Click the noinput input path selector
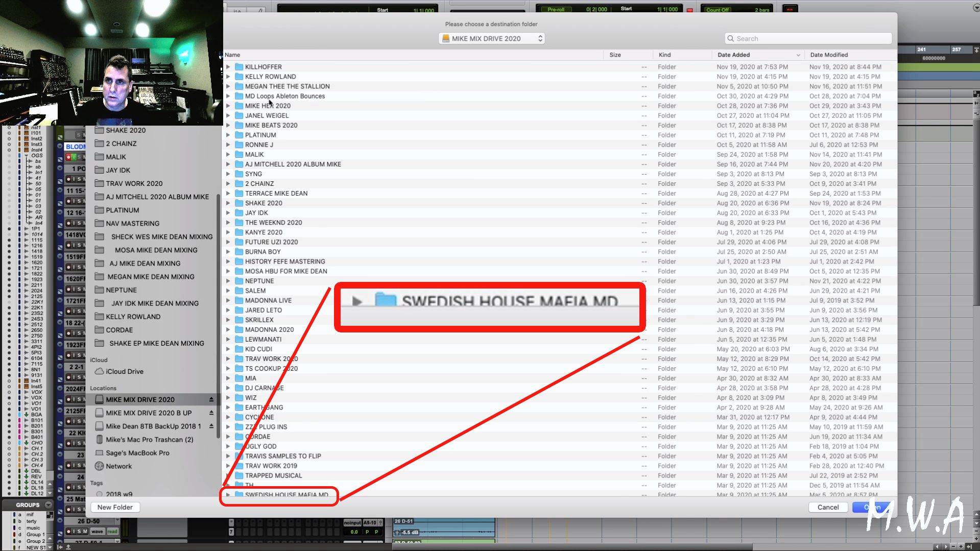Screen dimensions: 980x551 352,522
